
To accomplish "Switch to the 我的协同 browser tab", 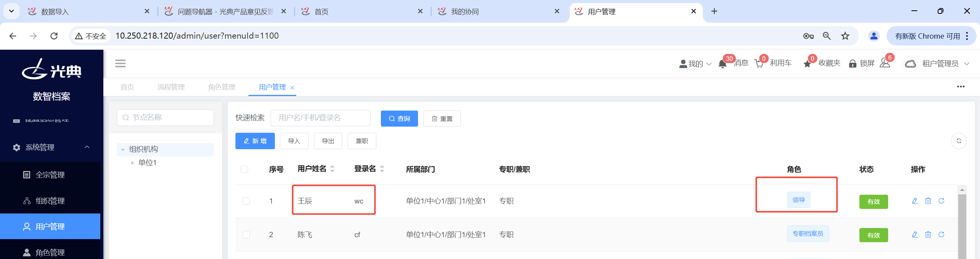I will pos(498,11).
